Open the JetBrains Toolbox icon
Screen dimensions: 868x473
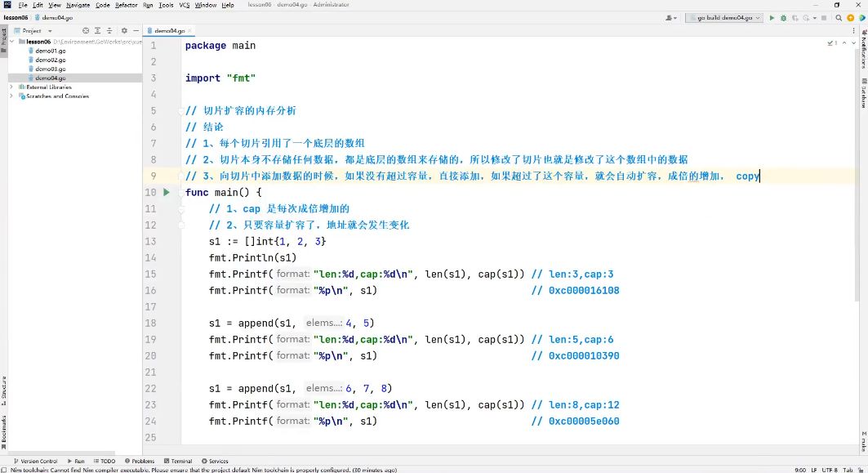point(862,18)
